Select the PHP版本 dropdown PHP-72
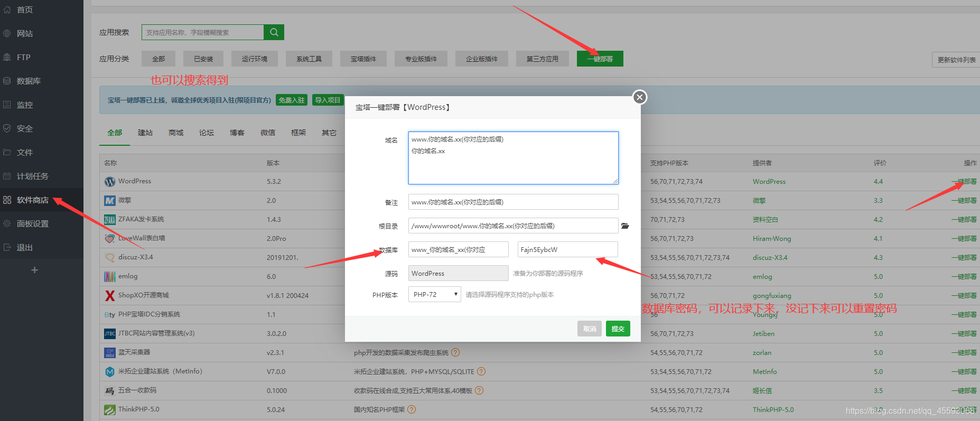The height and width of the screenshot is (421, 980). [x=434, y=294]
